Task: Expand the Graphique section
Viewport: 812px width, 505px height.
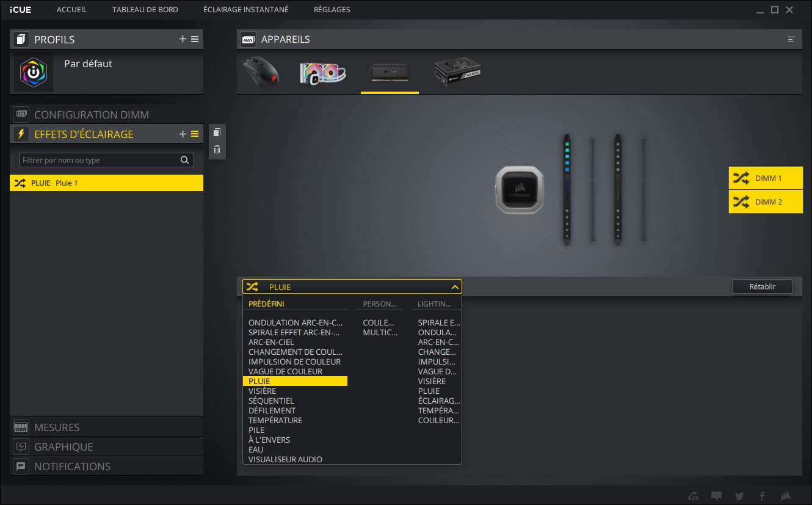Action: 106,447
